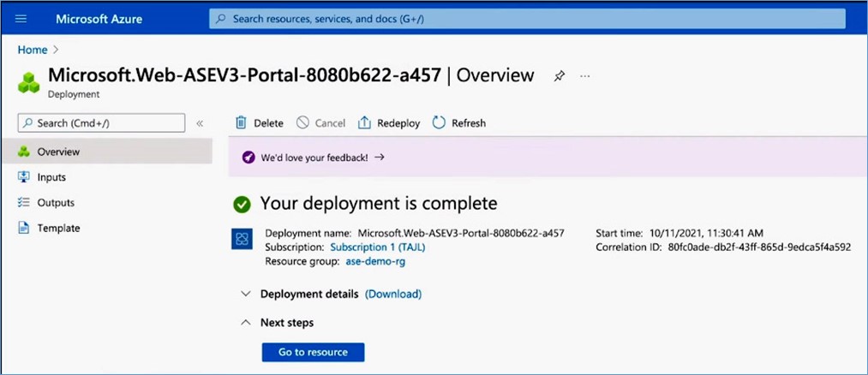The height and width of the screenshot is (375, 868).
Task: Collapse the sidebar with double chevron
Action: pos(201,123)
